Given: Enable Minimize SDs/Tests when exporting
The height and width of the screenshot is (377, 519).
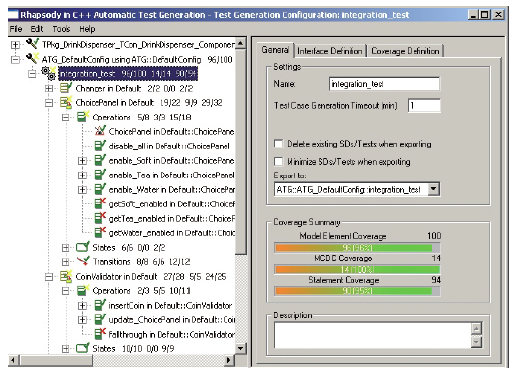Looking at the screenshot, I should [x=278, y=161].
